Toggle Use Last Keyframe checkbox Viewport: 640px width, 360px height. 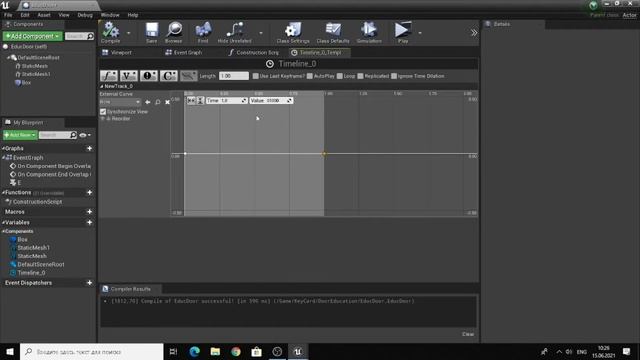[x=256, y=76]
